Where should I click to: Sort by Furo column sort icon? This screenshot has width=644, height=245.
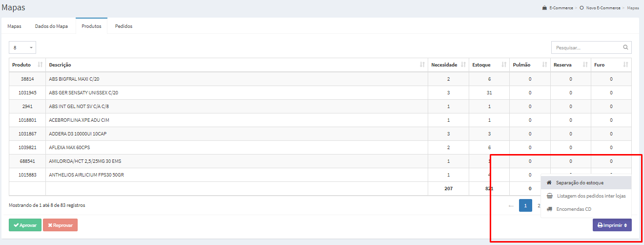[625, 65]
